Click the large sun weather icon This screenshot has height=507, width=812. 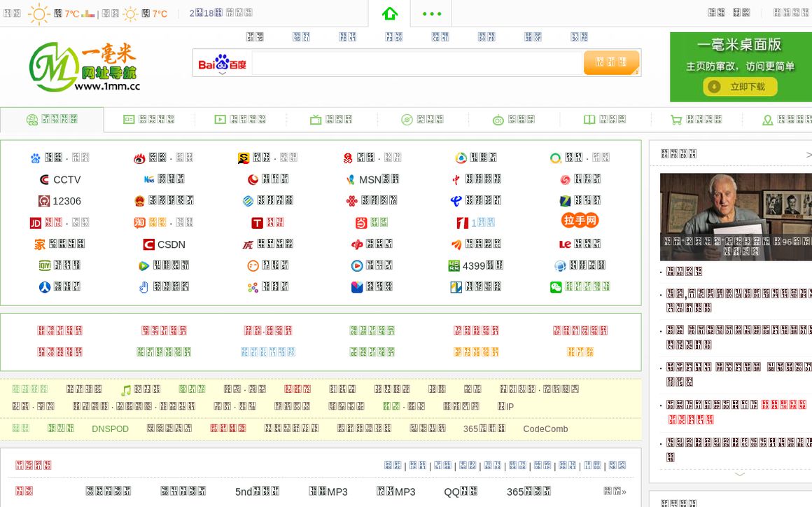pyautogui.click(x=38, y=13)
